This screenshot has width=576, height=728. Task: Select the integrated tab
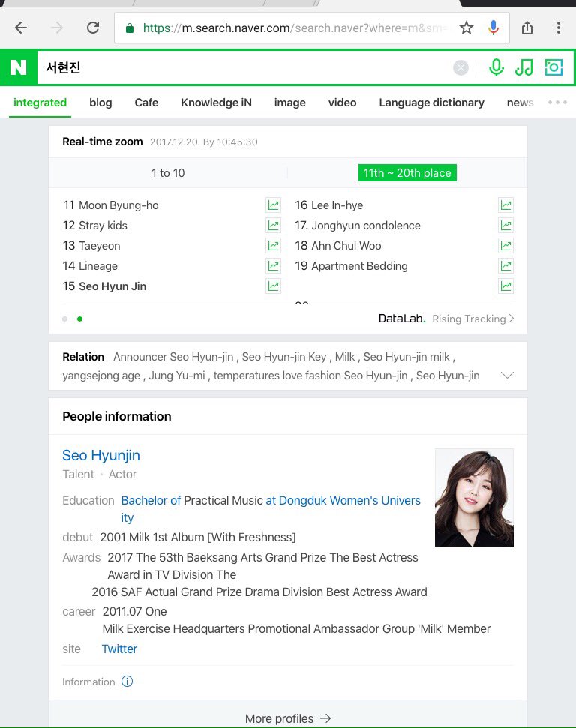tap(40, 103)
